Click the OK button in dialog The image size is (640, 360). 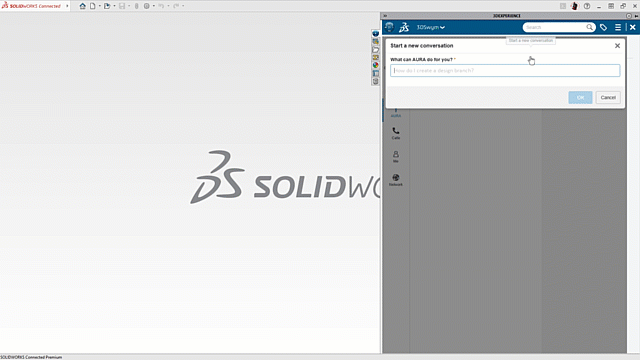[x=580, y=98]
